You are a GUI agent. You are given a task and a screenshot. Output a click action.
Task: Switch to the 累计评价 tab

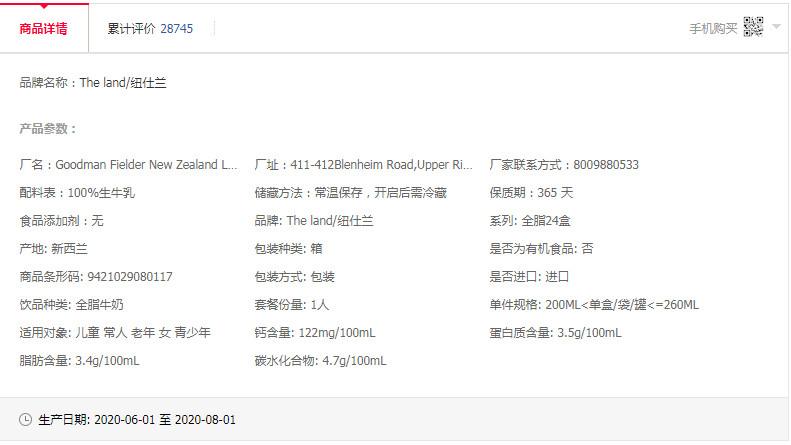click(x=150, y=28)
